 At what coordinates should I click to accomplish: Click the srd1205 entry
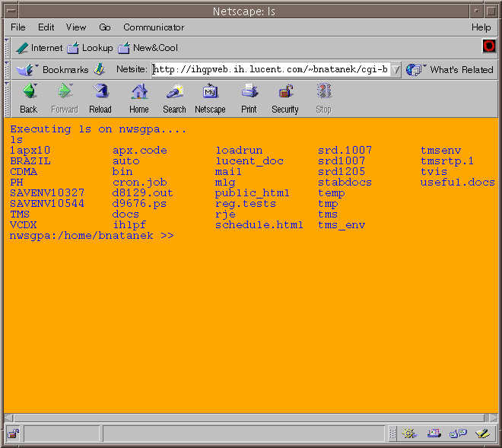(x=342, y=172)
